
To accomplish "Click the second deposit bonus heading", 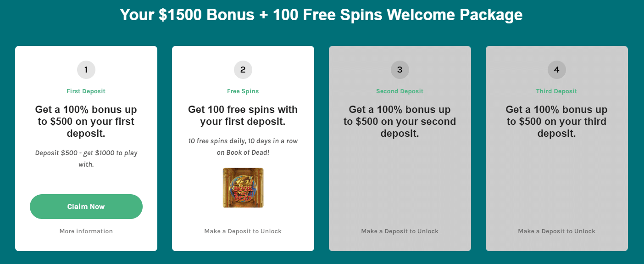I will tap(400, 122).
